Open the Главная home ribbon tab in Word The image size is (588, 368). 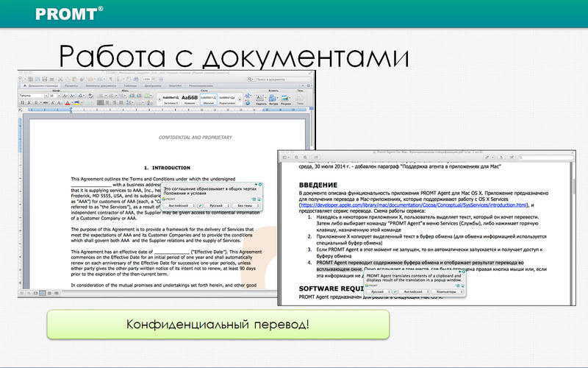pyautogui.click(x=40, y=85)
